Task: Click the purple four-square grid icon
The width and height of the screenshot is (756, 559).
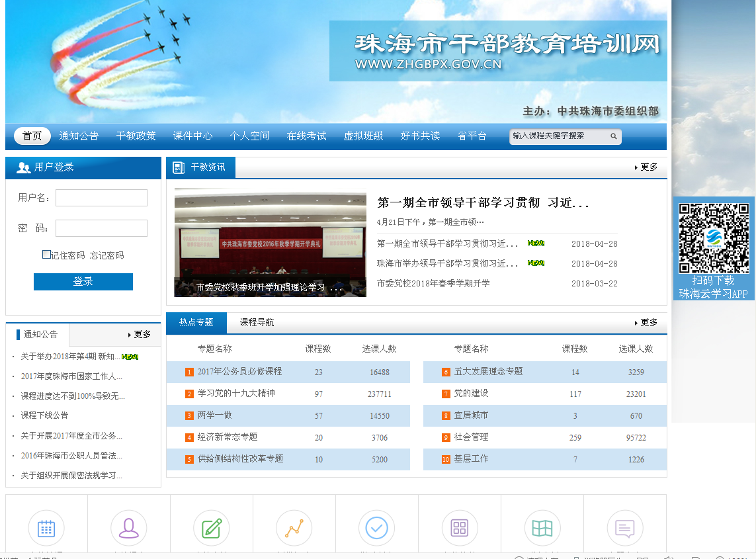Action: coord(460,528)
